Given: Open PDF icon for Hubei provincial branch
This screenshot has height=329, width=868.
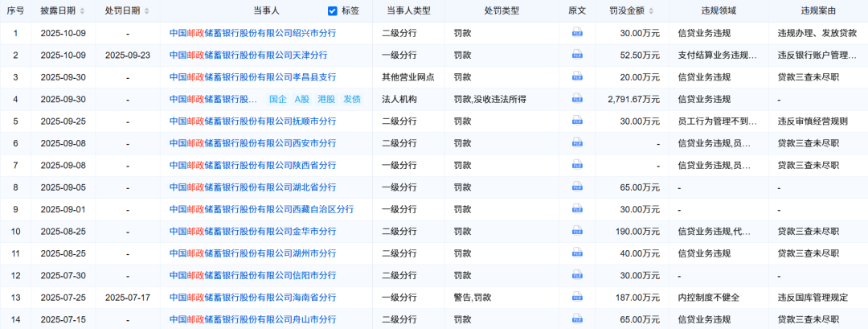Looking at the screenshot, I should pos(577,187).
